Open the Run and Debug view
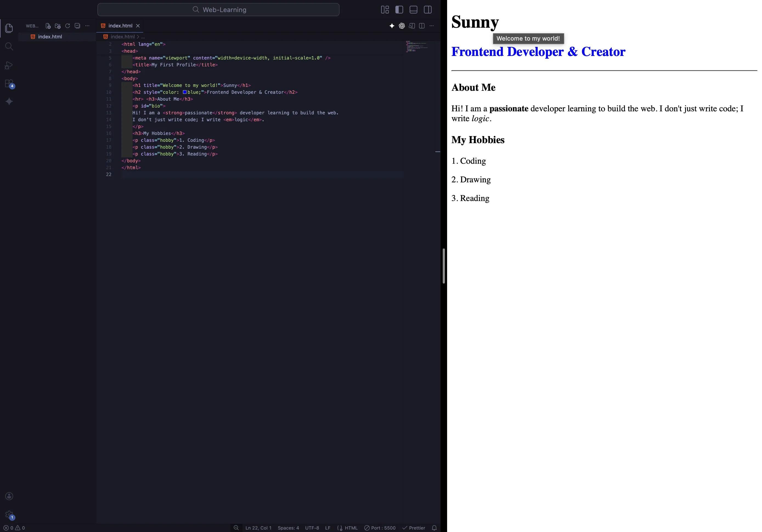 [9, 65]
